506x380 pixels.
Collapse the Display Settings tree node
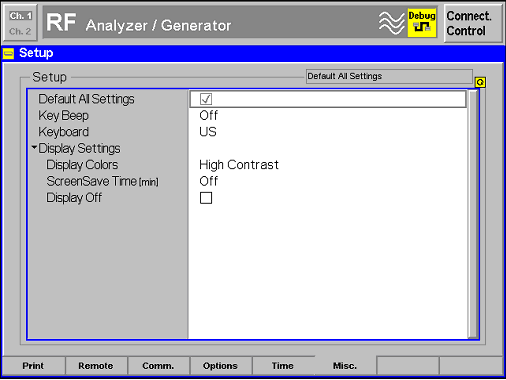34,147
